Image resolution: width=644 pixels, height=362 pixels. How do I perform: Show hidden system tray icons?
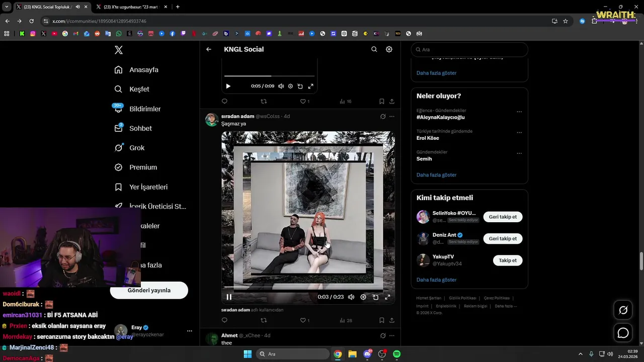pyautogui.click(x=580, y=354)
